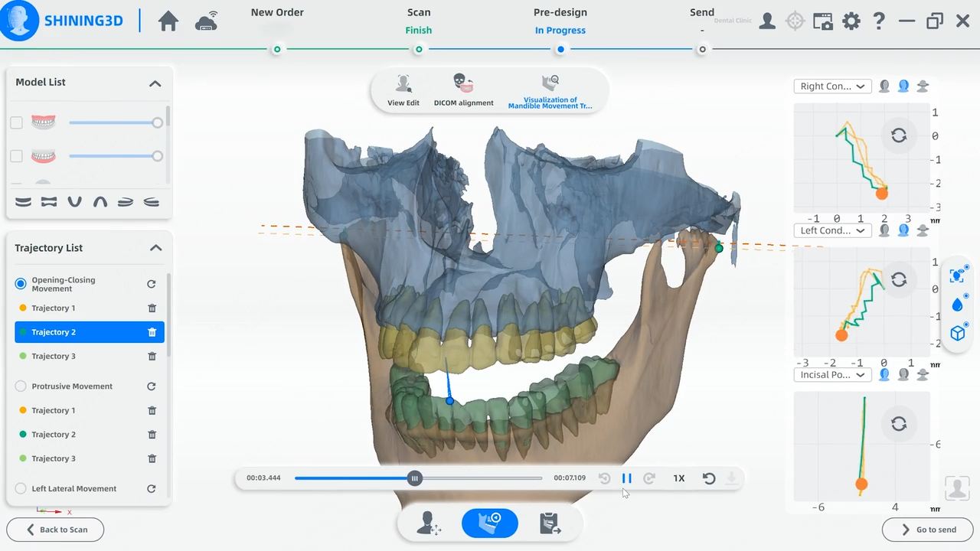This screenshot has height=551, width=980.
Task: Pause the trajectory playback
Action: 626,478
